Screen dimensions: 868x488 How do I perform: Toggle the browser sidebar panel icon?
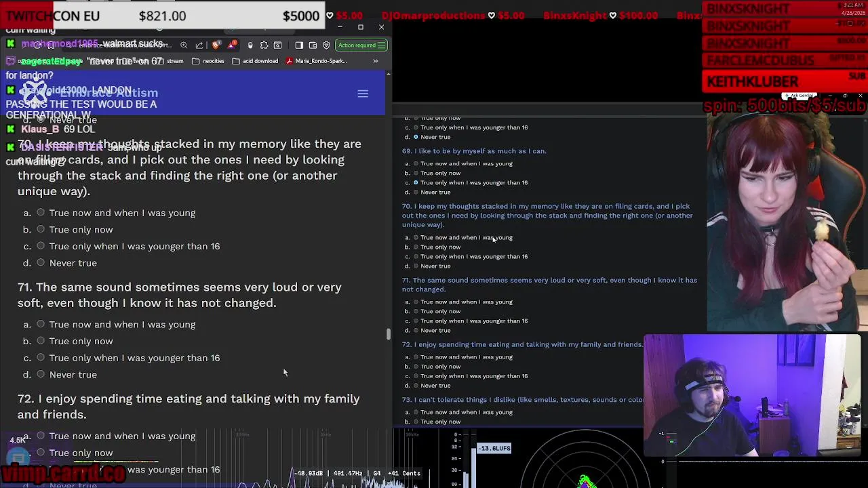tap(299, 45)
